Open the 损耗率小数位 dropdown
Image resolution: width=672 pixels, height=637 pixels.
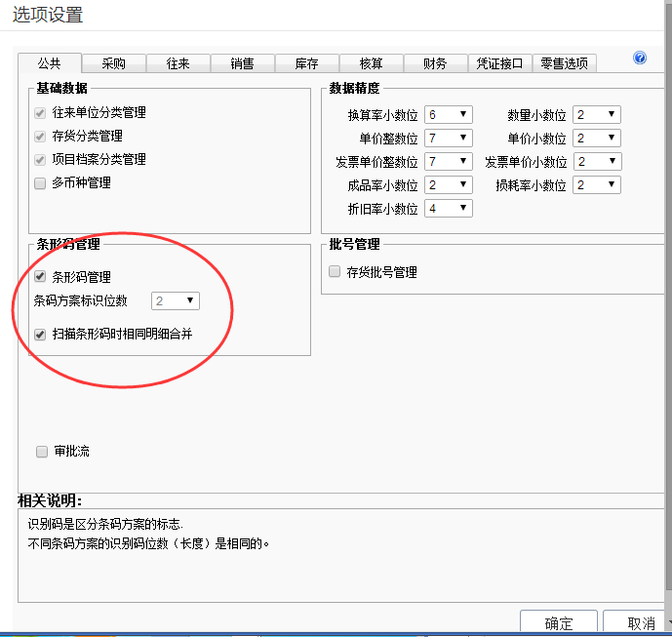click(596, 184)
